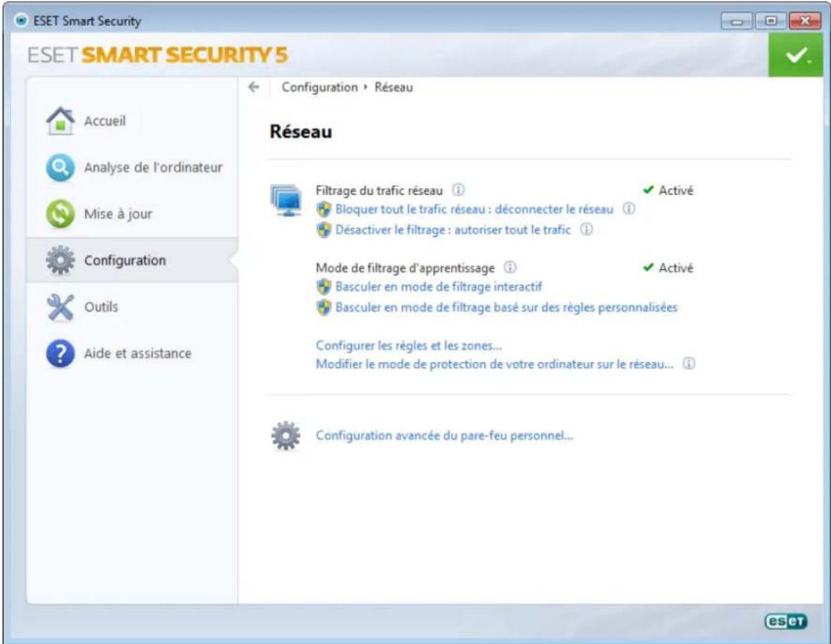Click the info icon next to Filtrage du trafic réseau
The height and width of the screenshot is (644, 831).
pos(458,190)
